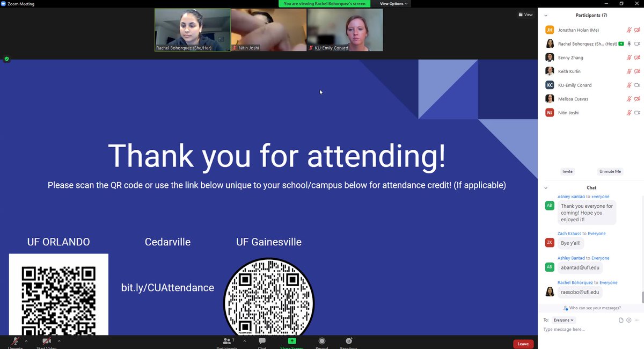Select Nitin Joshi video thumbnail
This screenshot has width=644, height=349.
269,30
